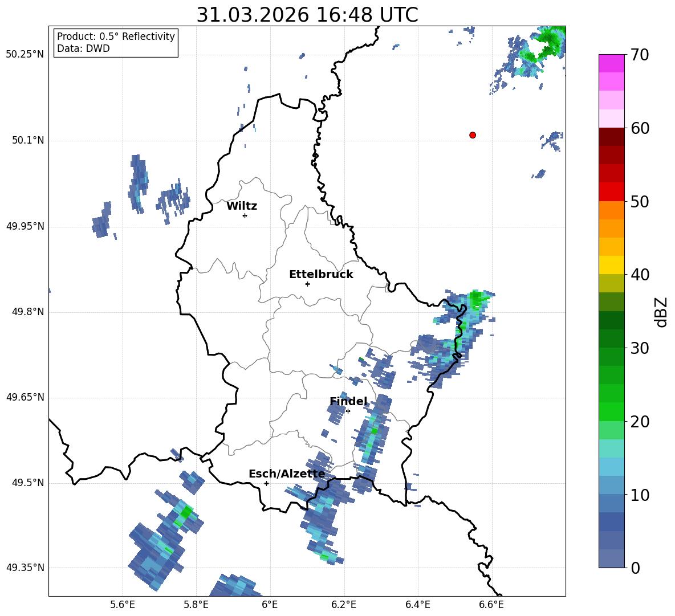Click the orange colorbar segment below 50

(611, 210)
